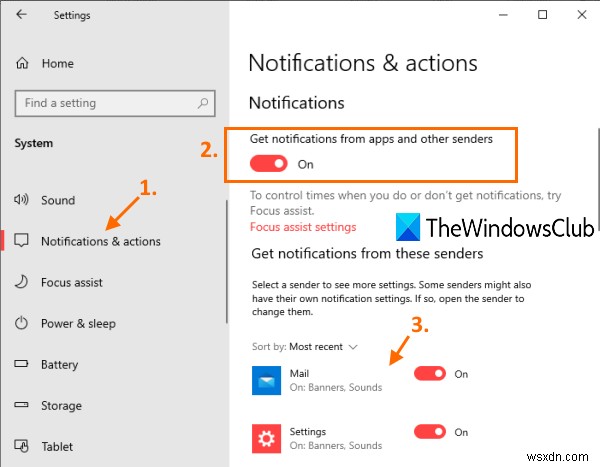
Task: Expand the Sort by Most recent dropdown
Action: click(x=305, y=347)
